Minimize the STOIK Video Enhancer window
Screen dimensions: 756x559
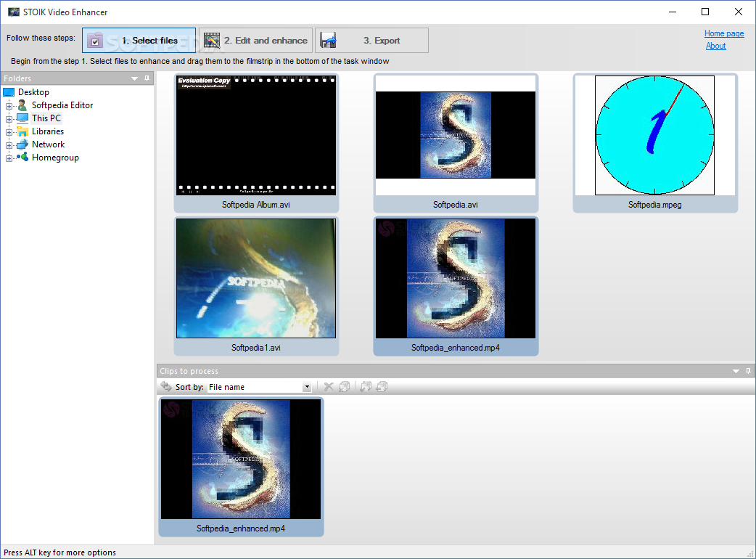(x=673, y=12)
